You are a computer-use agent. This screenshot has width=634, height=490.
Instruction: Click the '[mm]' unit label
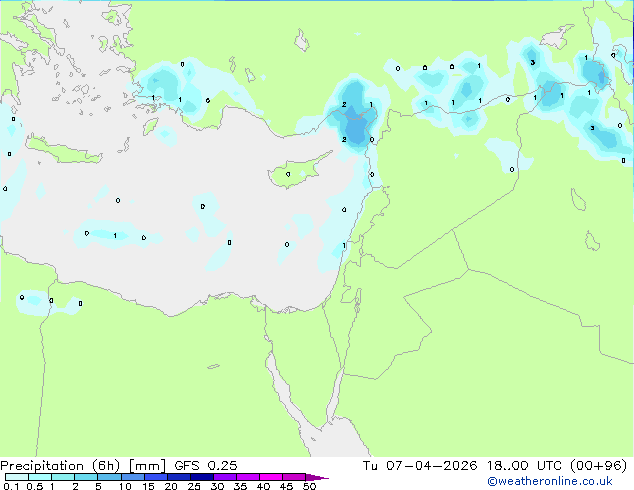(147, 466)
